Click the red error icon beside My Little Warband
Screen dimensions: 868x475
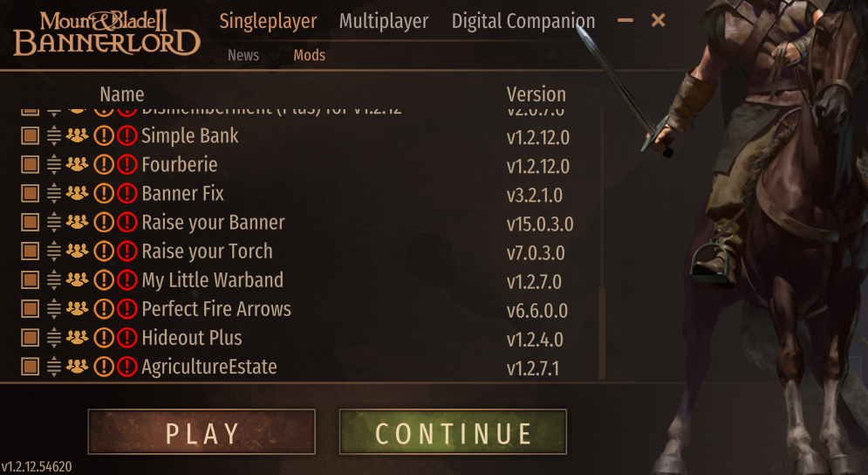[127, 280]
